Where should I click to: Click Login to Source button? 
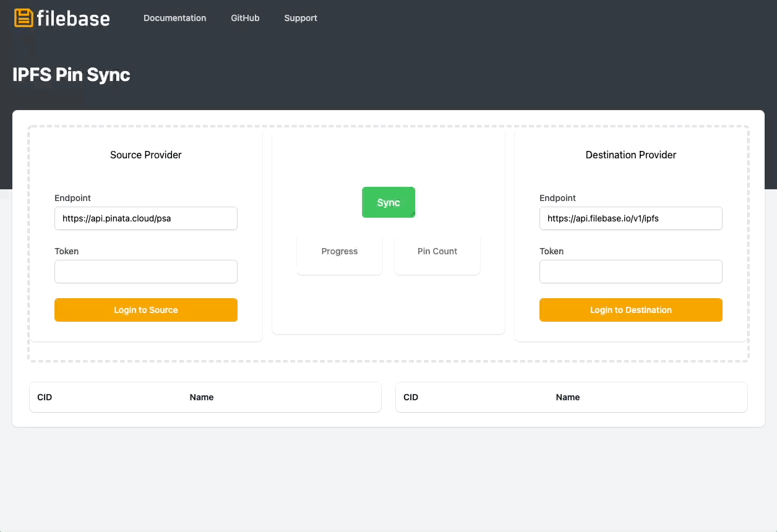click(x=145, y=310)
